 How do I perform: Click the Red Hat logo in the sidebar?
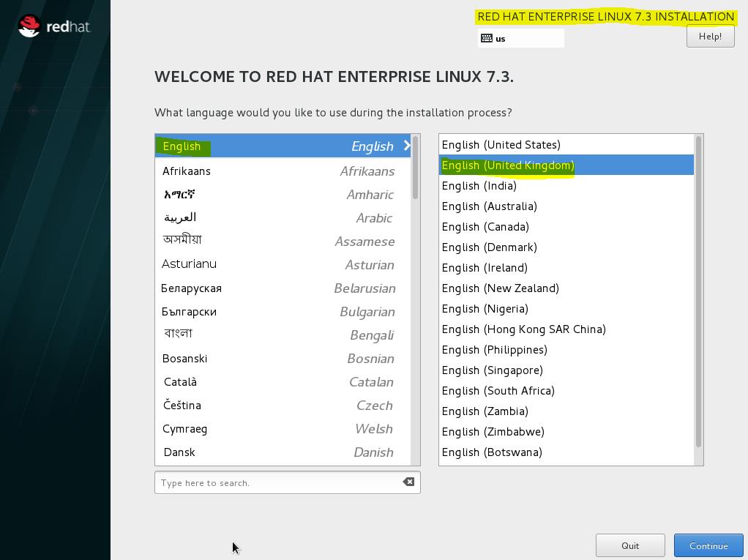tap(54, 26)
